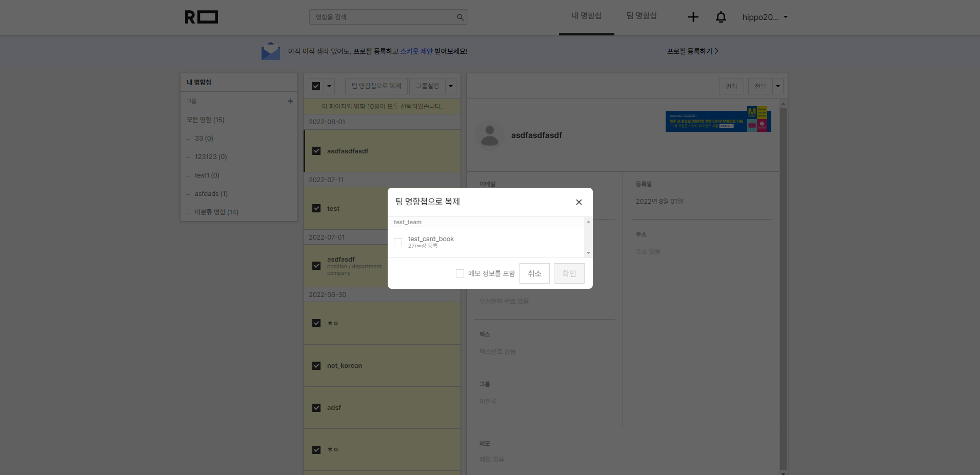The height and width of the screenshot is (475, 980).
Task: Check the test_card_book checkbox
Action: point(398,242)
